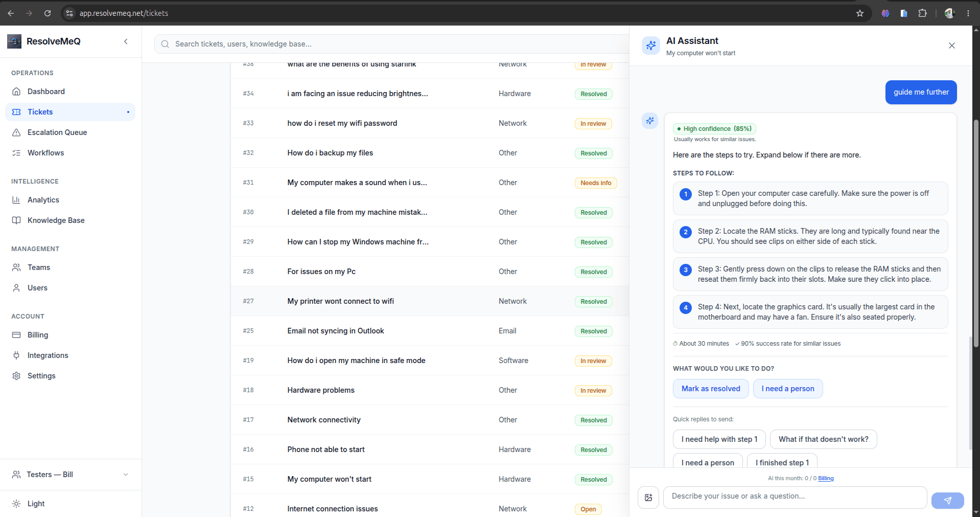Open the Tickets menu item
The height and width of the screenshot is (517, 980).
click(71, 112)
